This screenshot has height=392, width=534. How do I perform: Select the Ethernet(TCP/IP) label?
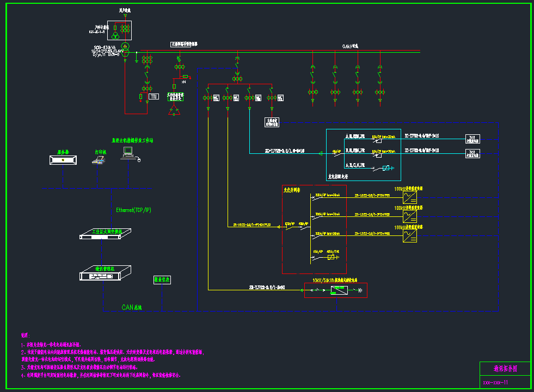click(x=133, y=209)
